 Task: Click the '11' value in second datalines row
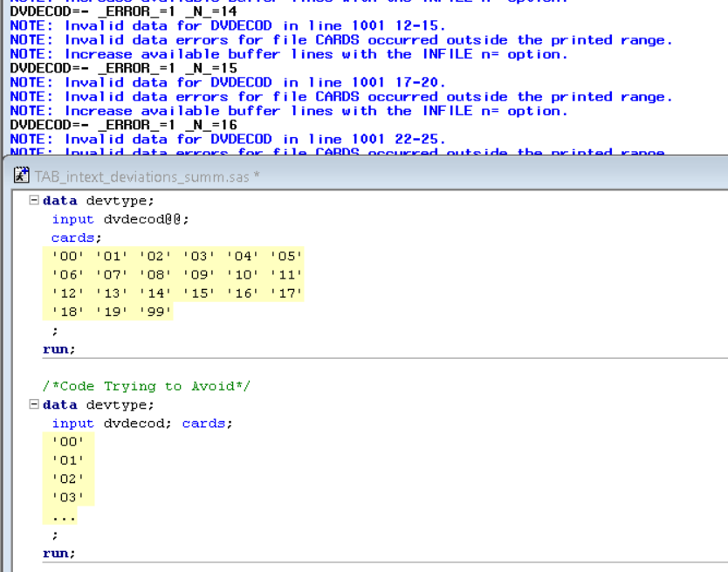pyautogui.click(x=286, y=275)
